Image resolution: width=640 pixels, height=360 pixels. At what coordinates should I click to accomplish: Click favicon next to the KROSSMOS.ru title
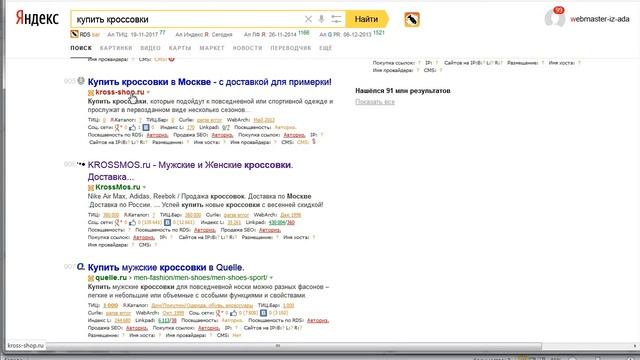pos(81,164)
